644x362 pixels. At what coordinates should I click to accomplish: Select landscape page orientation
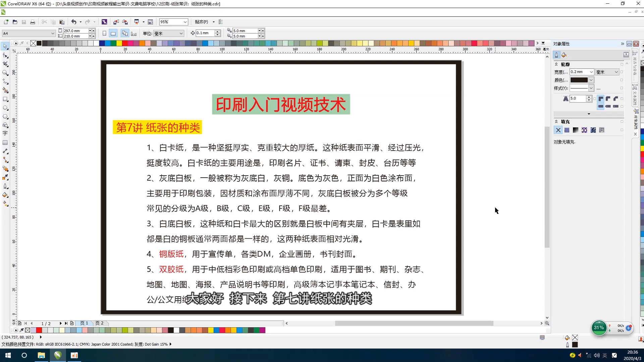(113, 33)
